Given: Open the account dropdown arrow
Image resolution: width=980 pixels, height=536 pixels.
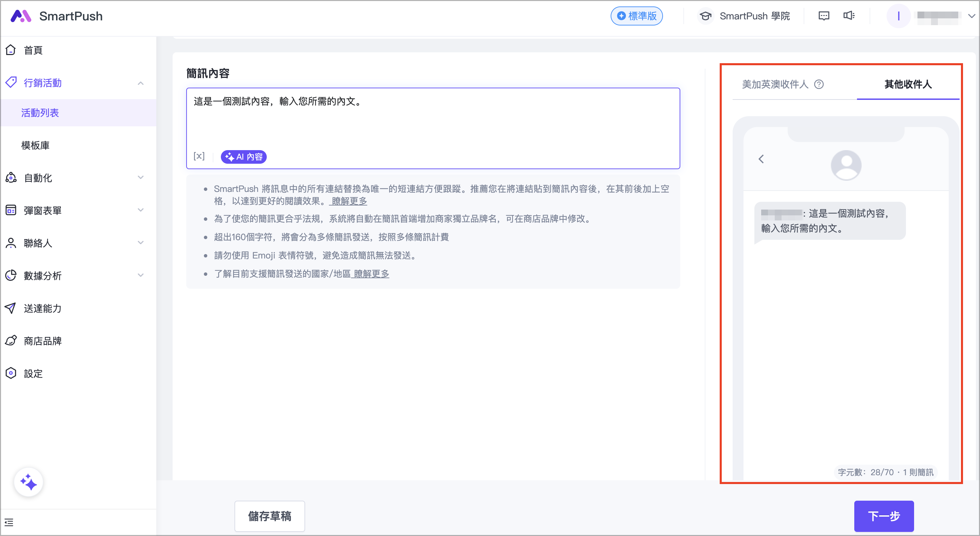Looking at the screenshot, I should click(971, 16).
